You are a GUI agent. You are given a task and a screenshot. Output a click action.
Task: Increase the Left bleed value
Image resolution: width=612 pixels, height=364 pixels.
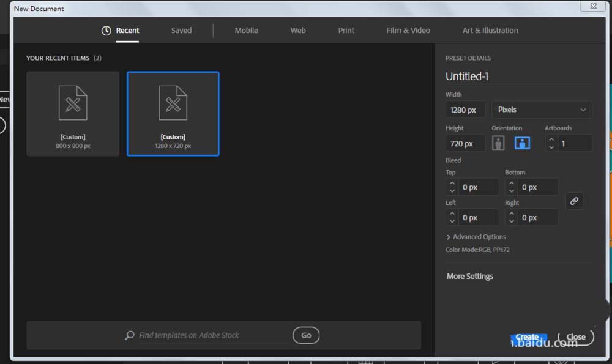point(452,214)
